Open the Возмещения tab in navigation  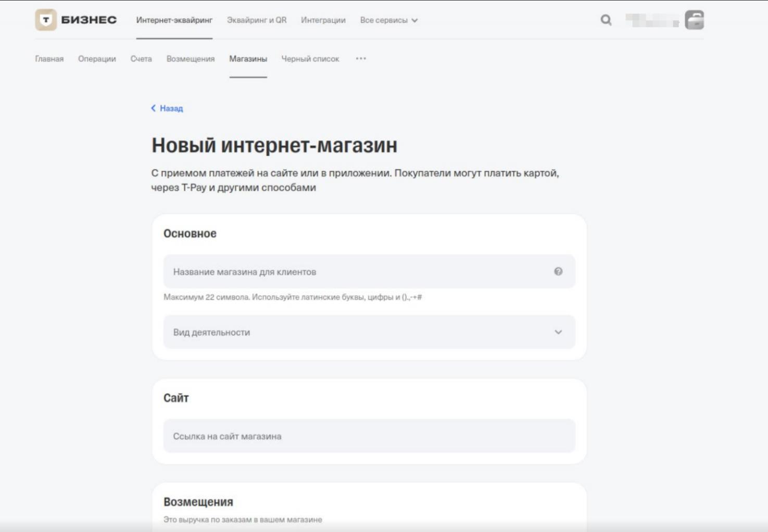click(x=191, y=59)
